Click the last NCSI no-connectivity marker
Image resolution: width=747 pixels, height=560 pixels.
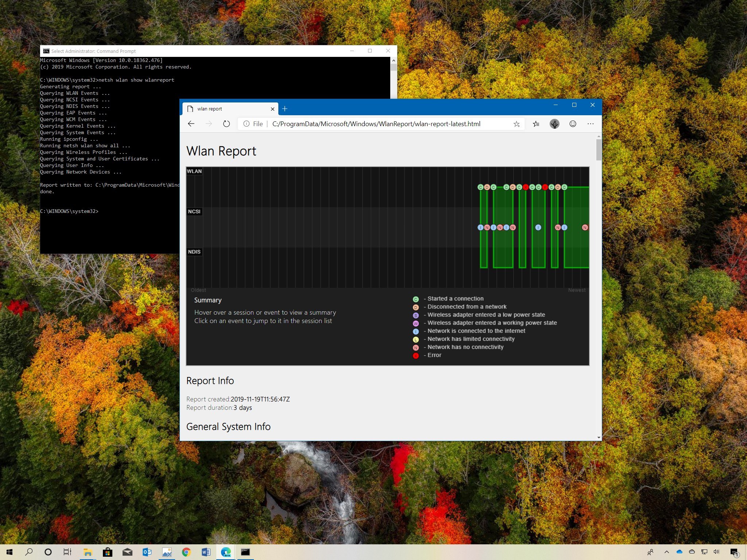[585, 227]
